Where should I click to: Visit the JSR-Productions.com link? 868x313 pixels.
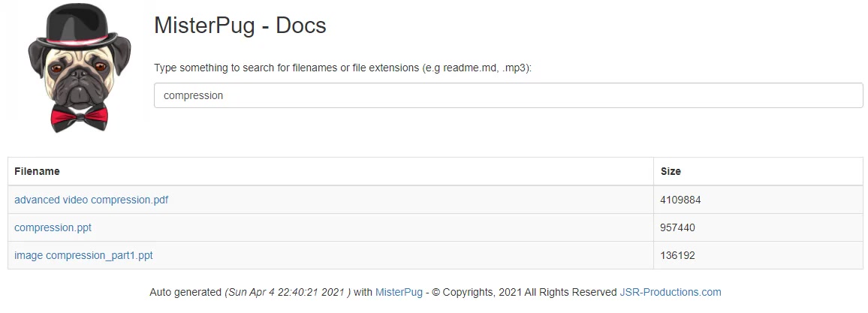click(671, 292)
